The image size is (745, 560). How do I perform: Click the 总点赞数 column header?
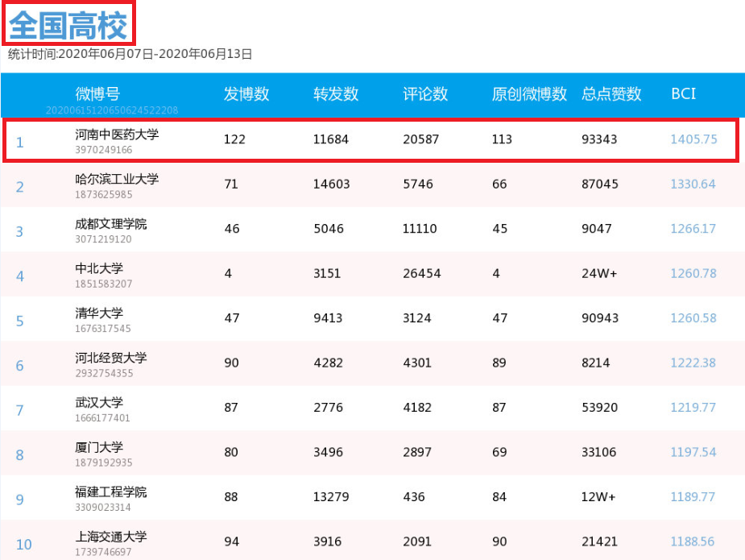pyautogui.click(x=611, y=93)
